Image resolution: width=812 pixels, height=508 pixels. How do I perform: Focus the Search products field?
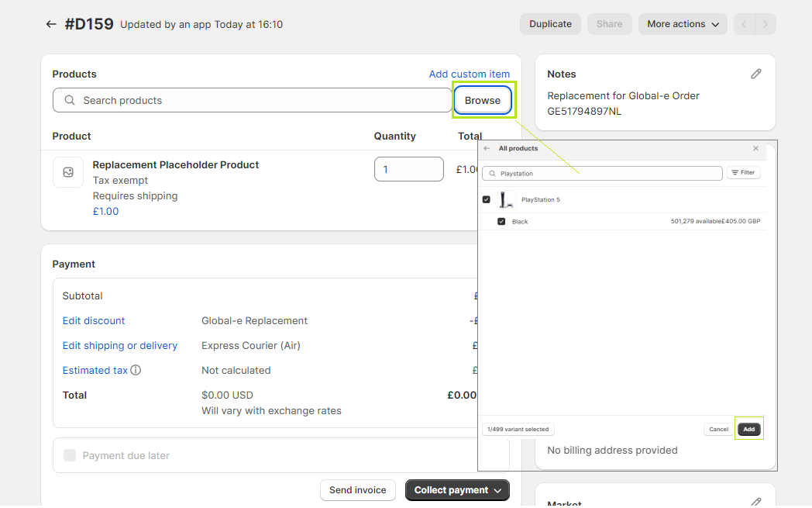click(x=252, y=100)
